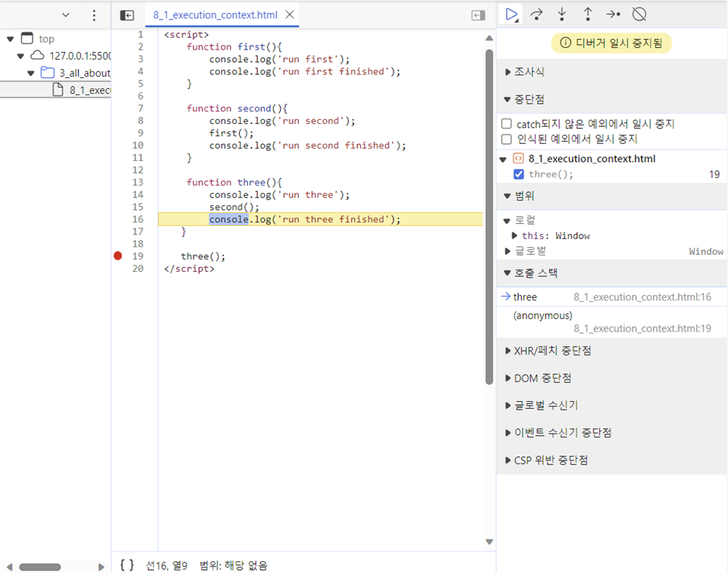
Task: Collapse the top tree node
Action: tap(10, 39)
